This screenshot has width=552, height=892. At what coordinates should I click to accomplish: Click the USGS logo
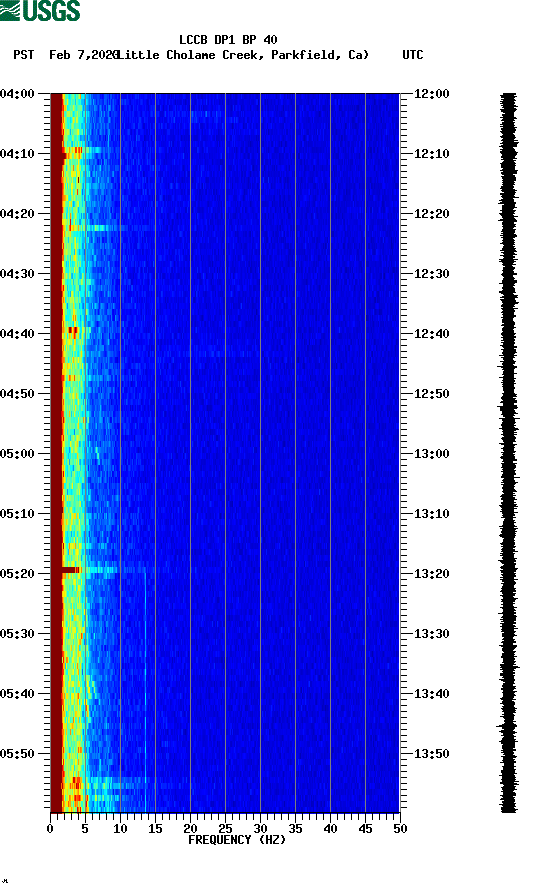40,11
